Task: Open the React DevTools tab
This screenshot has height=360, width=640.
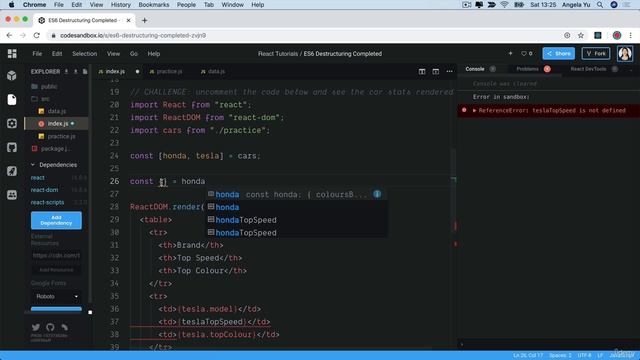Action: click(588, 69)
